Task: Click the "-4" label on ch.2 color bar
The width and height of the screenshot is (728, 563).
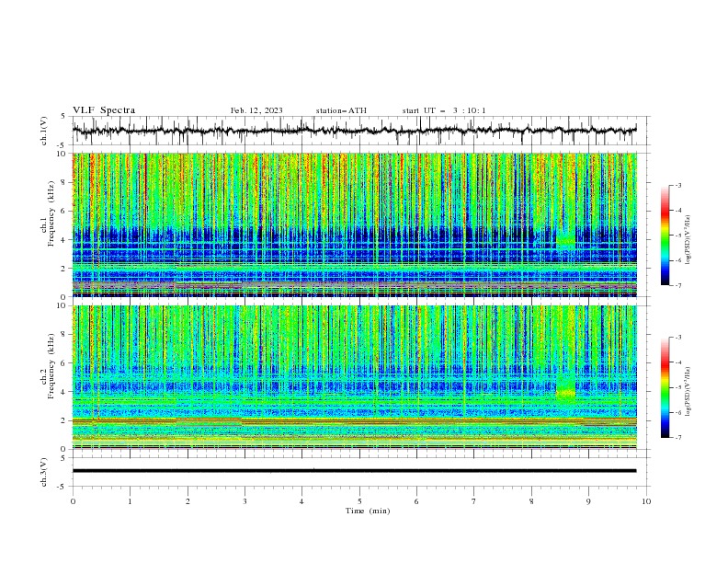Action: click(x=678, y=362)
